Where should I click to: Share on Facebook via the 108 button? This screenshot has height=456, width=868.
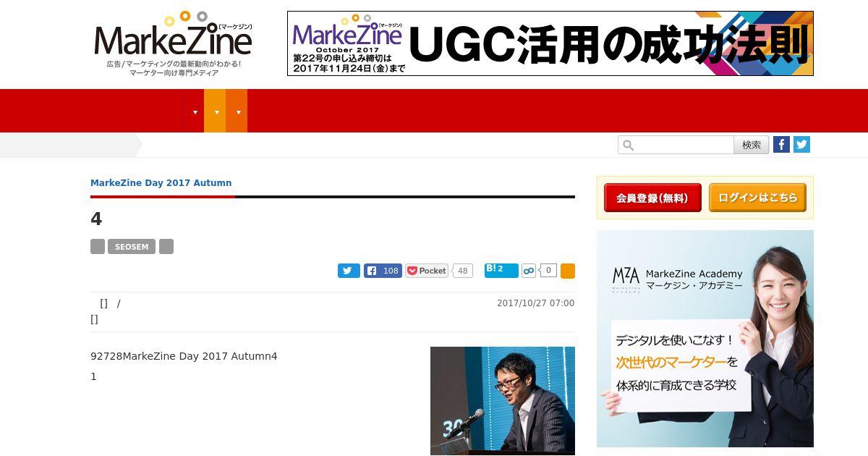click(383, 271)
